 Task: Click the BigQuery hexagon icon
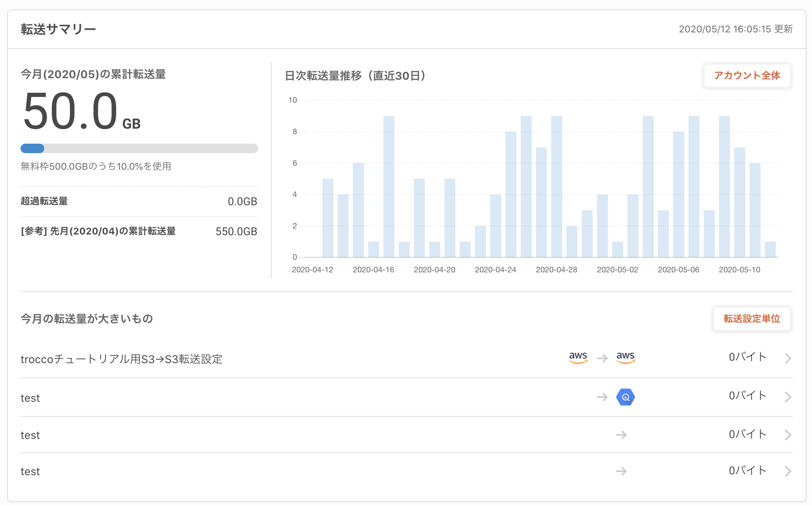coord(625,397)
